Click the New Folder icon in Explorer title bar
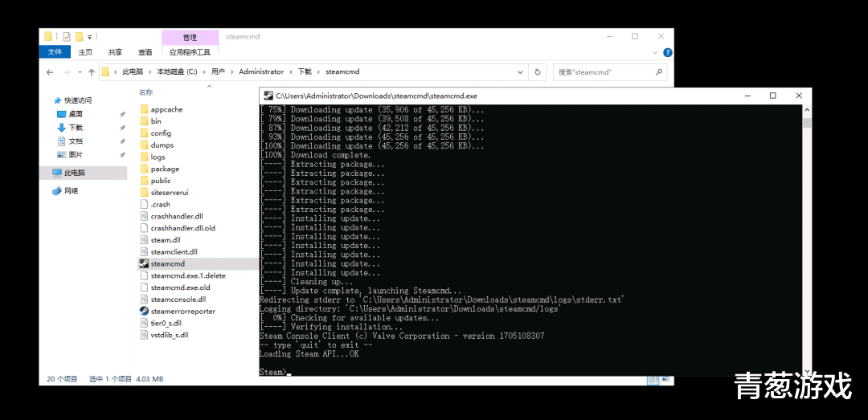This screenshot has height=420, width=868. click(79, 36)
